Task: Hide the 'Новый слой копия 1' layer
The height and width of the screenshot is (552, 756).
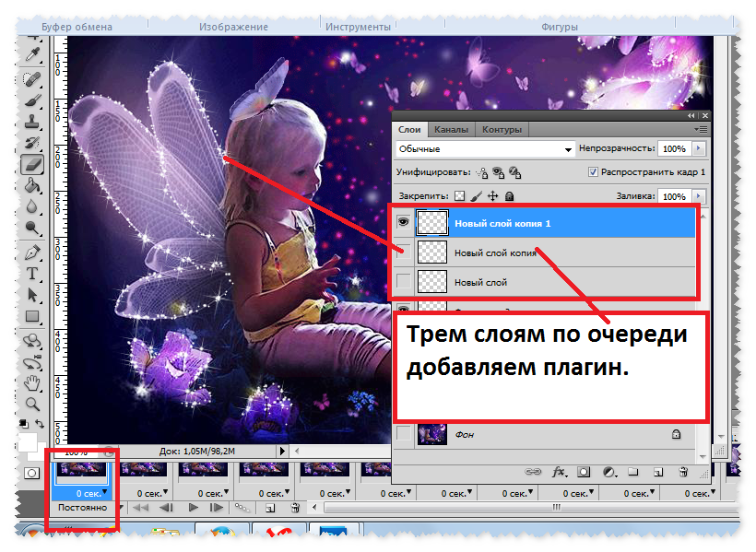Action: (403, 222)
